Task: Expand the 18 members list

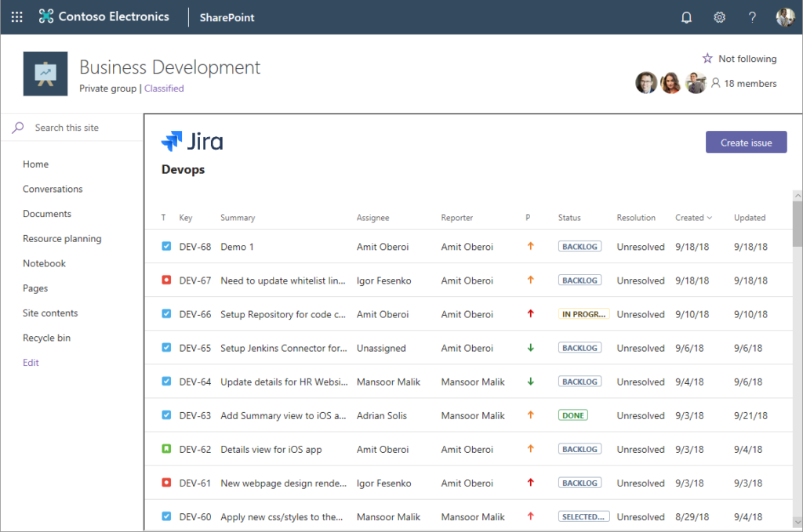Action: tap(743, 83)
